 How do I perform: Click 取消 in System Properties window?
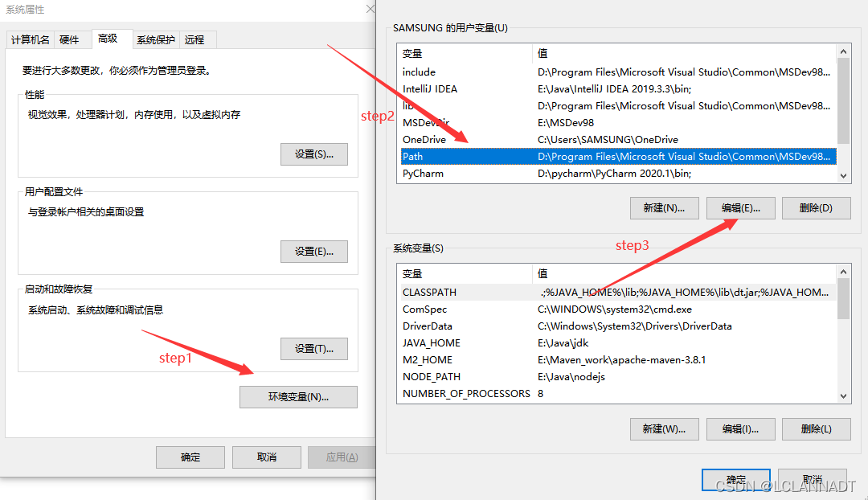267,457
